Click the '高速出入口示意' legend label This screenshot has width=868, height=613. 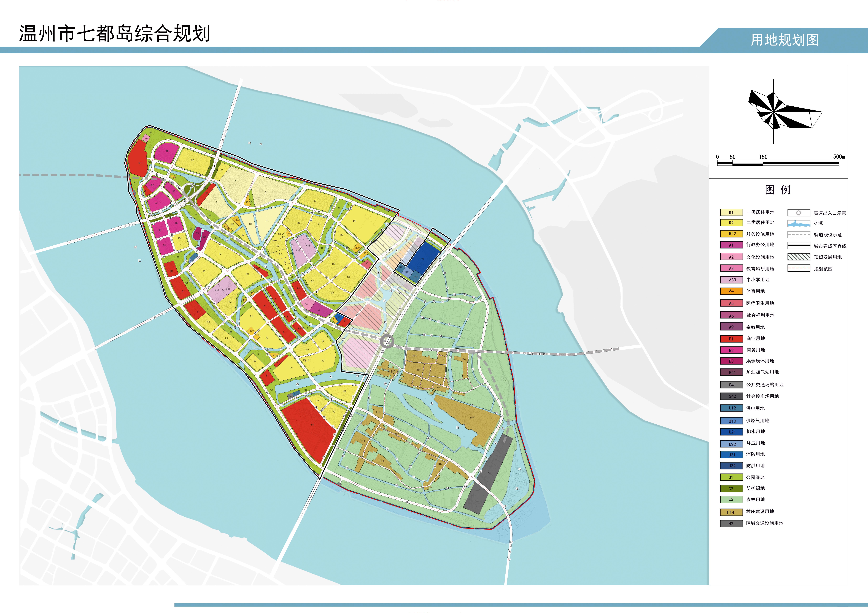(830, 213)
